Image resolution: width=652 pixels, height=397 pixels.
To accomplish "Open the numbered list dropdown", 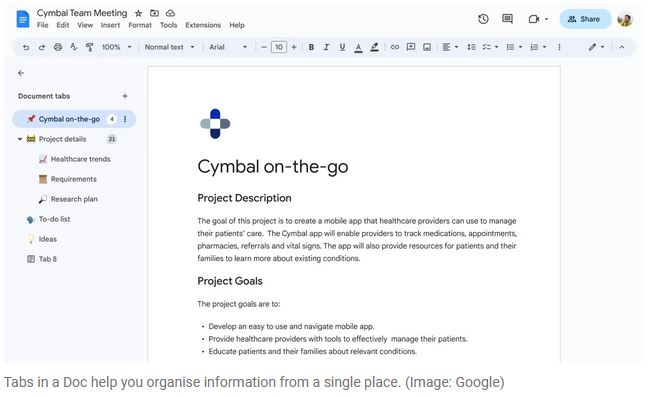I will [x=538, y=47].
